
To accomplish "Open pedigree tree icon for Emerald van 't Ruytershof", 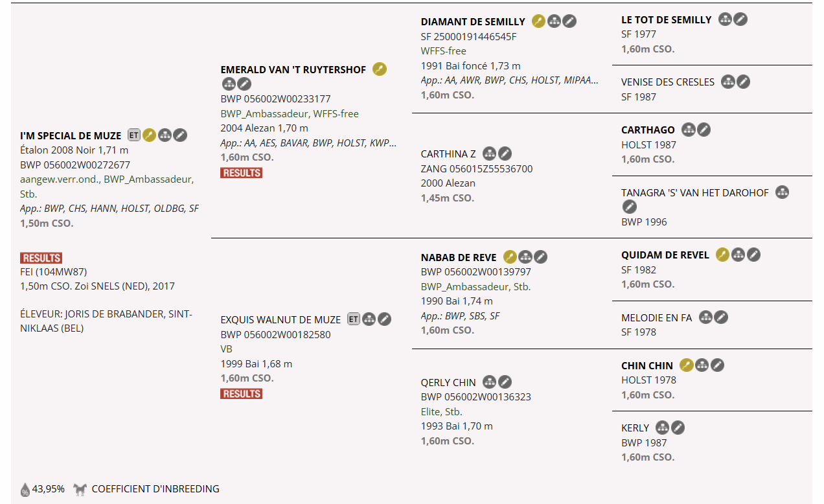I will [x=229, y=84].
